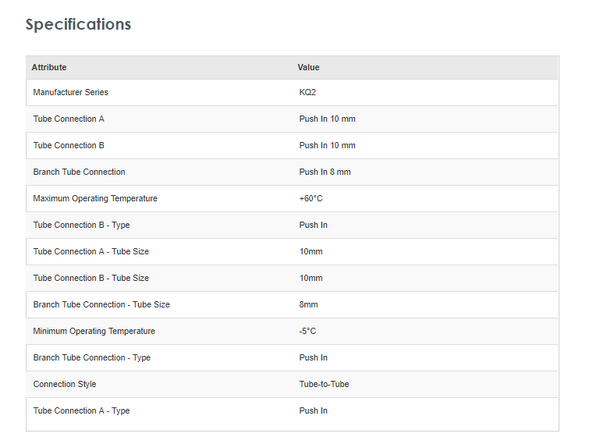Viewport: 600px width, 444px height.
Task: Select the Branch Tube Connection - Type label
Action: [92, 358]
